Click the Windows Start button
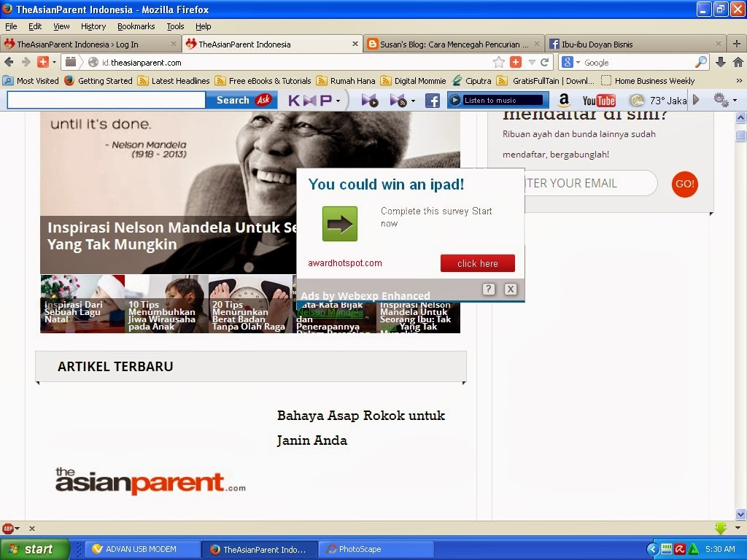 [35, 549]
